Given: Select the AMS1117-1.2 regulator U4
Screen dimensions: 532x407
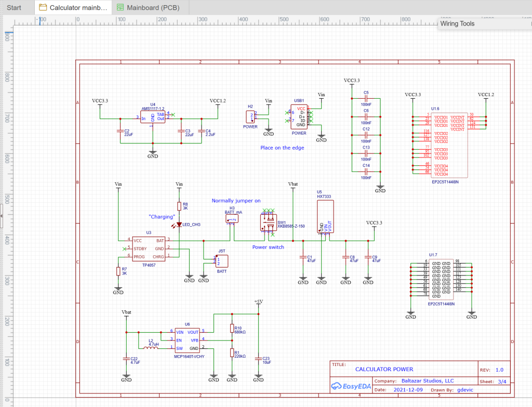Looking at the screenshot, I should [x=152, y=116].
